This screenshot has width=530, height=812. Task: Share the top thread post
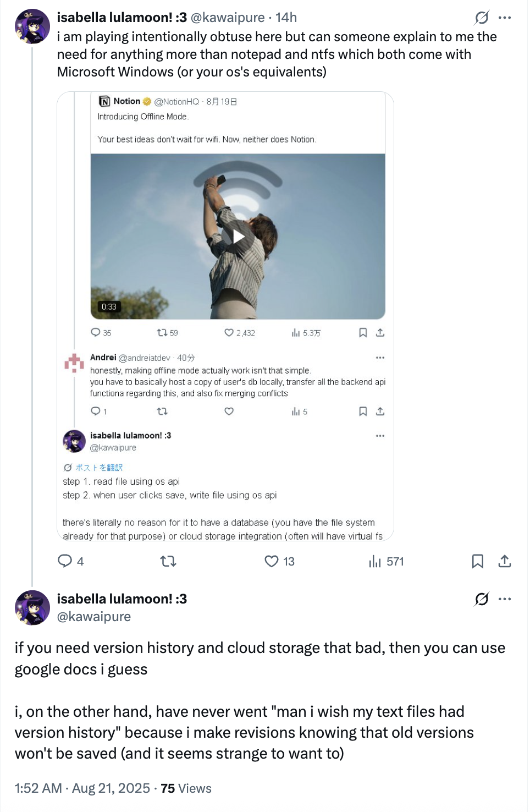point(505,561)
